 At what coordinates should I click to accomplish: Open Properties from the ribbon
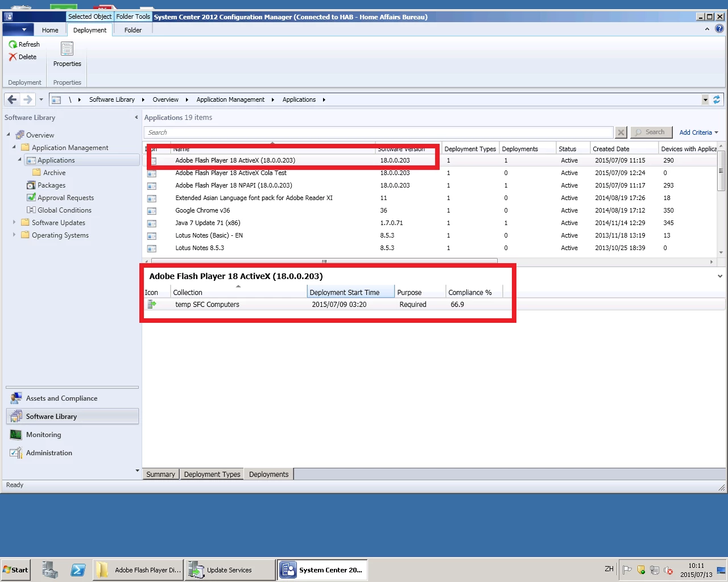click(x=67, y=55)
